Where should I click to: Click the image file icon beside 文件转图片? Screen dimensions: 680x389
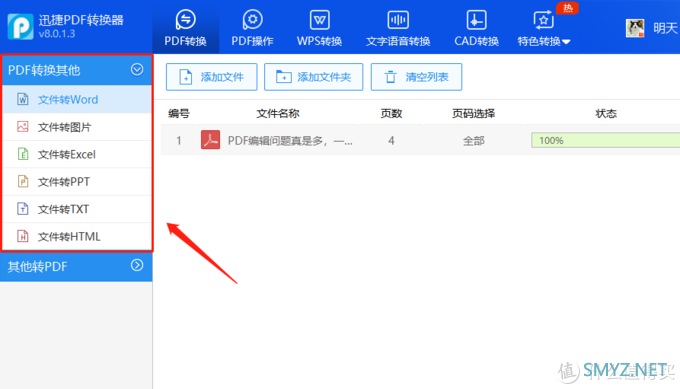coord(23,127)
